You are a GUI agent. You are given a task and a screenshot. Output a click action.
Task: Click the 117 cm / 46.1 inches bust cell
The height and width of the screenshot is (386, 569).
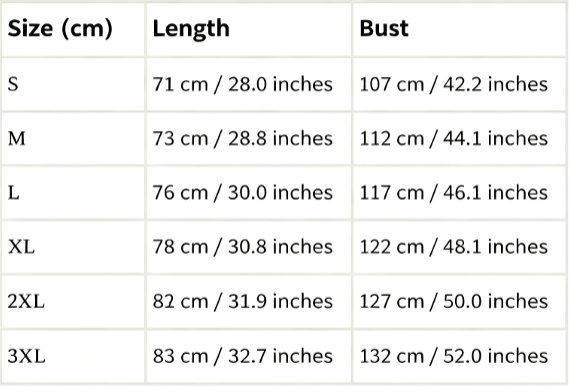point(459,193)
